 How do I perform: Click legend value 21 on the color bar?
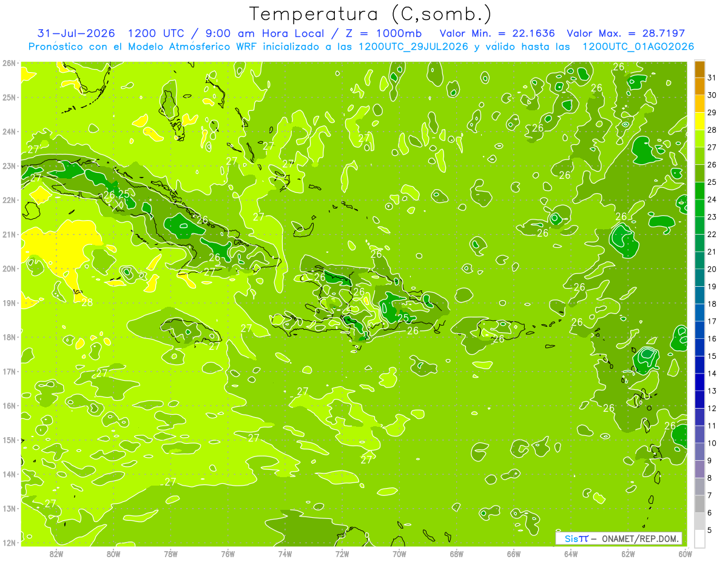[712, 252]
